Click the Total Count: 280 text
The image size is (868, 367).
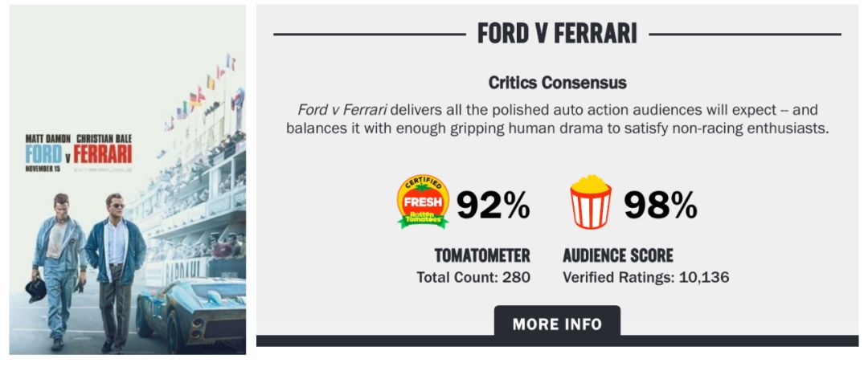click(x=473, y=278)
